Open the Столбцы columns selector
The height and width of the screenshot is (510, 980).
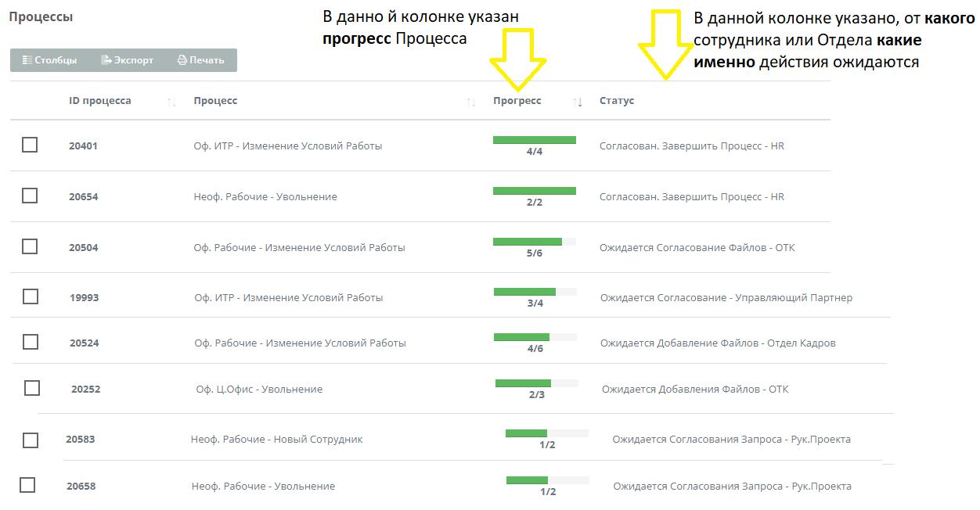tap(49, 60)
